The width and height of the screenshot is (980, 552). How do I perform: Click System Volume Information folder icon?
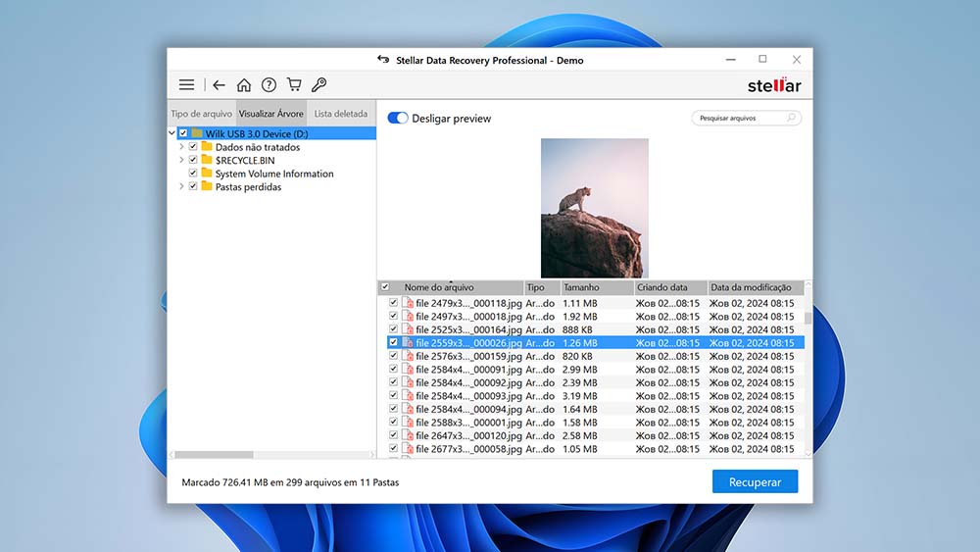(x=207, y=173)
